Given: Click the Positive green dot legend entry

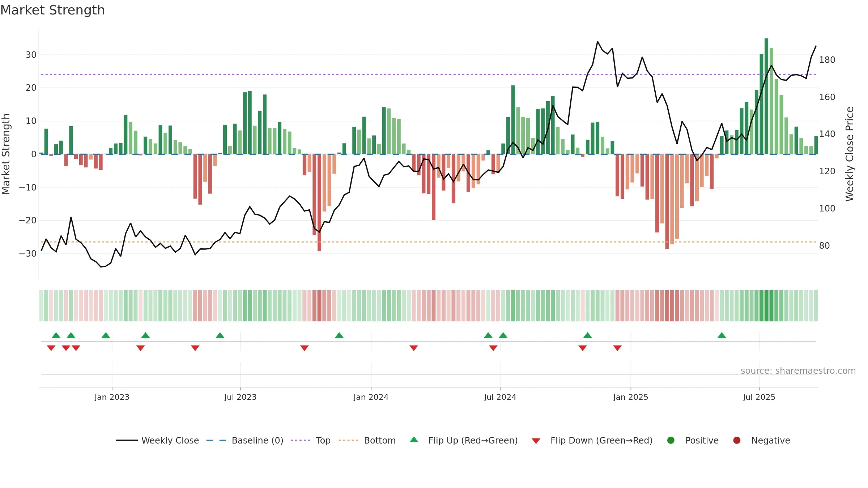Looking at the screenshot, I should pos(693,440).
